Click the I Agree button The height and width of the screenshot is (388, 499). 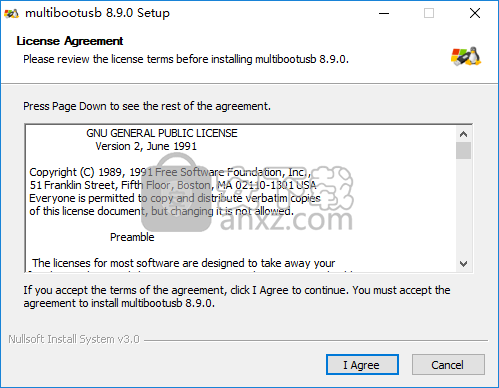coord(362,365)
